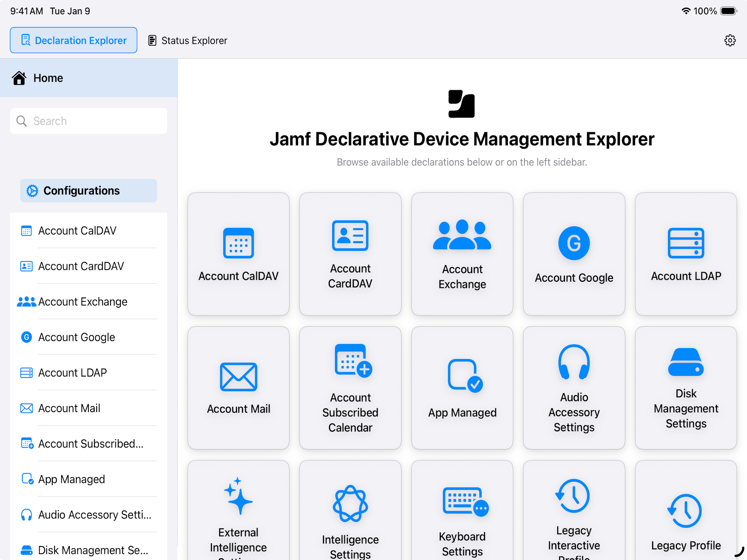
Task: Open the Account Exchange card label
Action: pos(462,277)
